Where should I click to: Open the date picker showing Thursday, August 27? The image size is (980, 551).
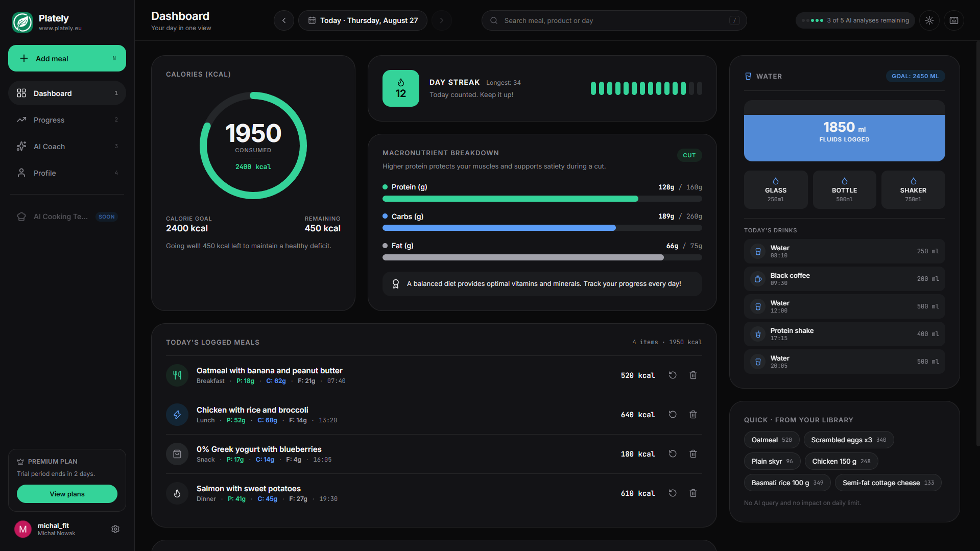pos(363,20)
